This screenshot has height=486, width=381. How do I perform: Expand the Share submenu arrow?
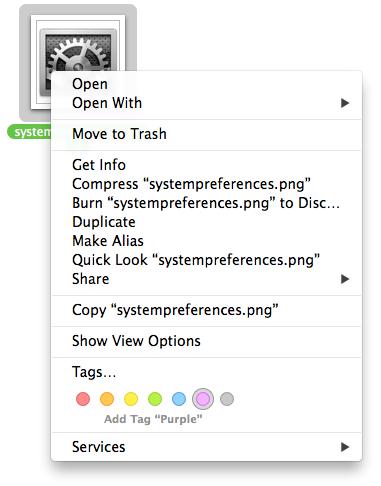(x=345, y=279)
